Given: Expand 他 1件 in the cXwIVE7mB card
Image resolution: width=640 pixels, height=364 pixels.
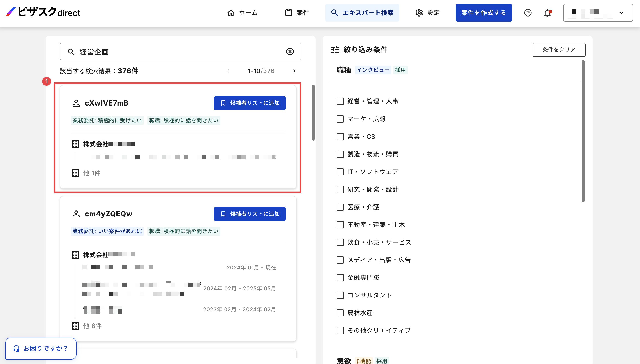Looking at the screenshot, I should (x=92, y=173).
